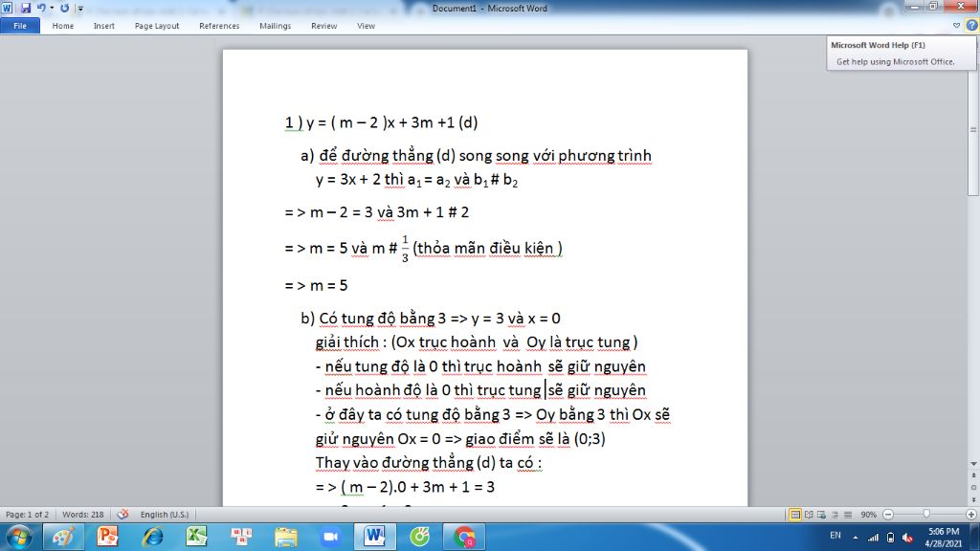
Task: Open the Coc Coc browser taskbar icon
Action: (419, 537)
